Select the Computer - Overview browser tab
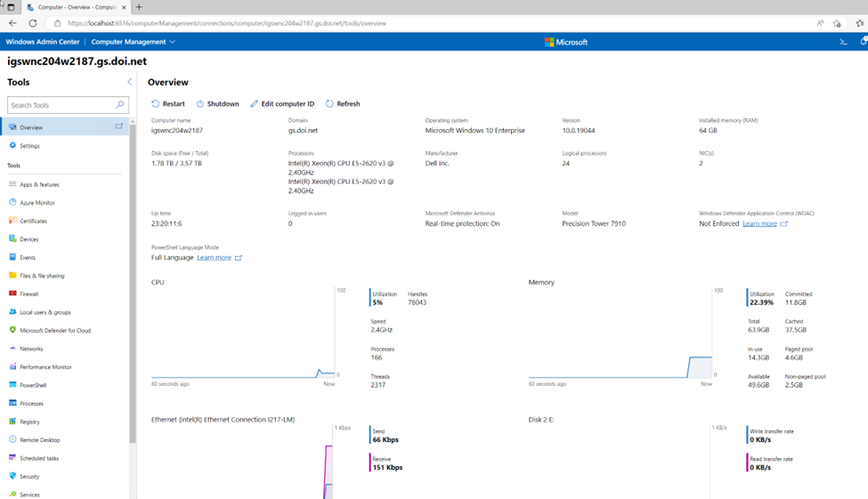Image resolution: width=868 pixels, height=499 pixels. pyautogui.click(x=75, y=7)
